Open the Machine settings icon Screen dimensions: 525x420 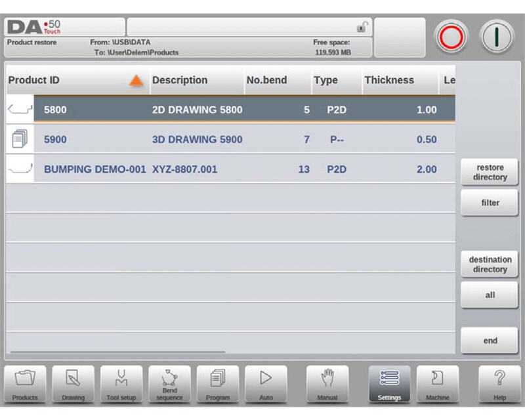point(437,385)
